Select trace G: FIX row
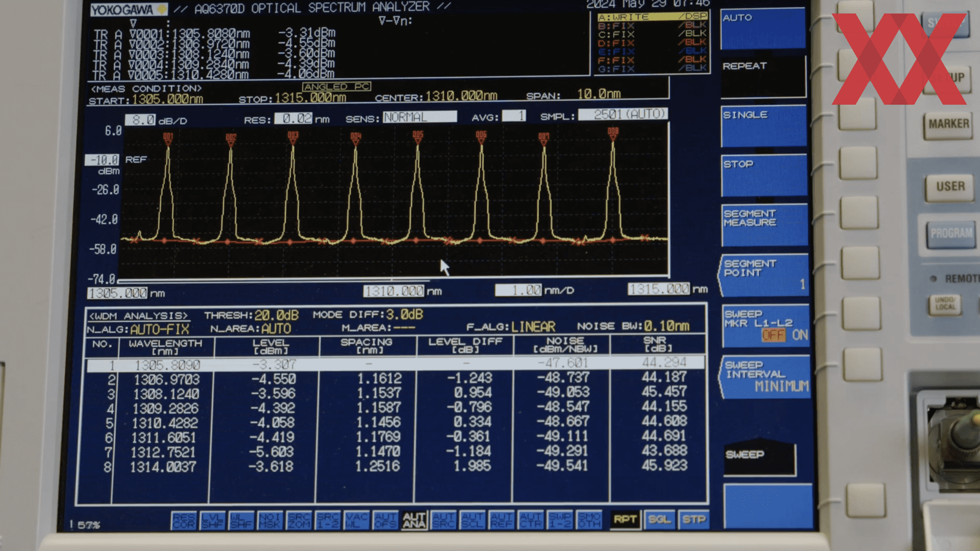 653,69
